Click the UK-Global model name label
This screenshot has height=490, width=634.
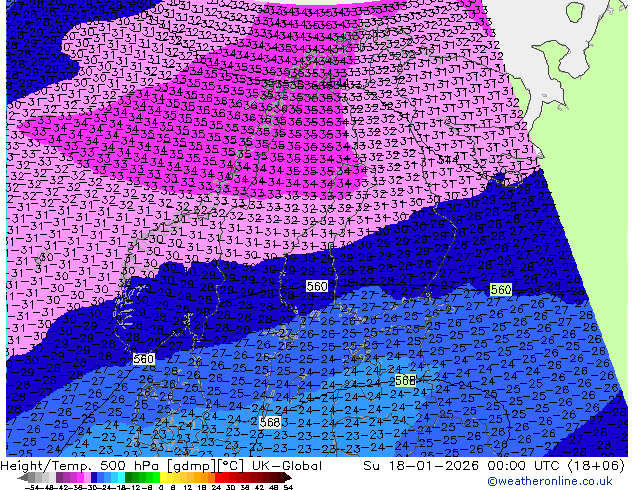[x=287, y=466]
